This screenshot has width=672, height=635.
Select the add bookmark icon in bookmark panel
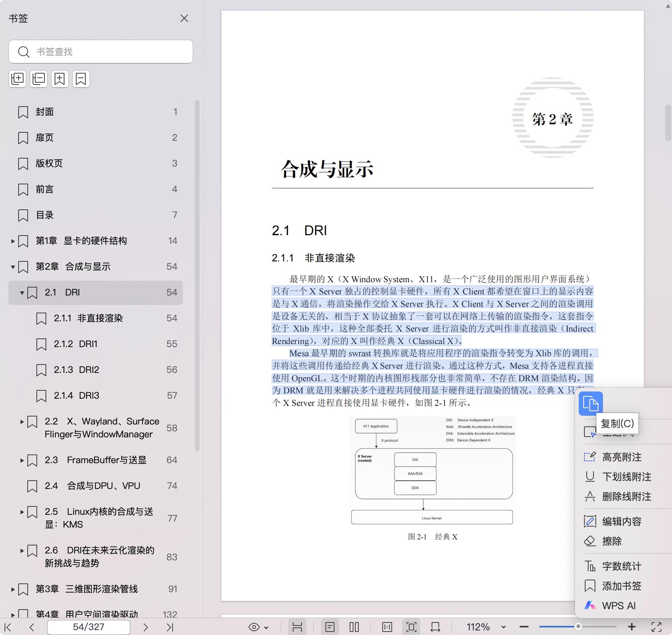pos(60,79)
